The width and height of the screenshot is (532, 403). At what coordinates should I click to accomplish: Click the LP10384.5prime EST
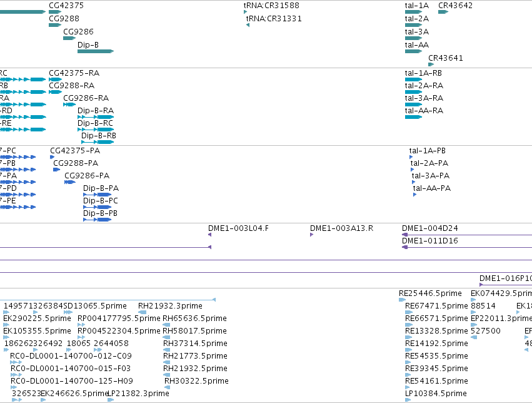point(408,400)
